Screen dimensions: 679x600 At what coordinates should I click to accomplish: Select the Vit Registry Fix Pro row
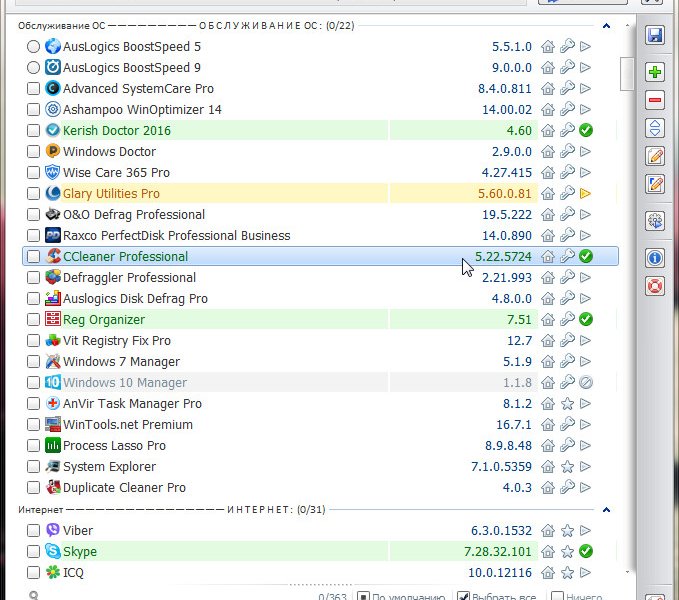coord(320,340)
